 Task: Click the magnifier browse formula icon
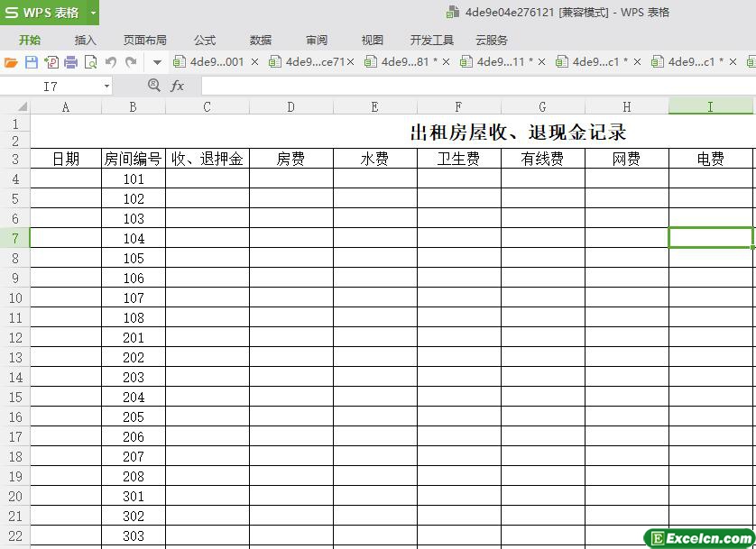point(153,86)
